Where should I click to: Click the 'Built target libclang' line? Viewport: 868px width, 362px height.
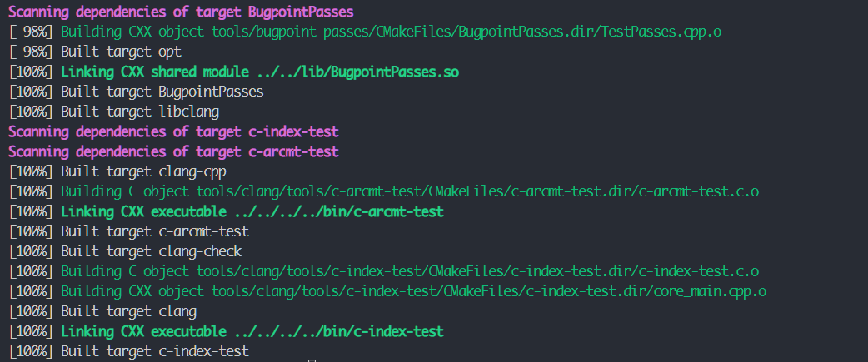pyautogui.click(x=114, y=112)
